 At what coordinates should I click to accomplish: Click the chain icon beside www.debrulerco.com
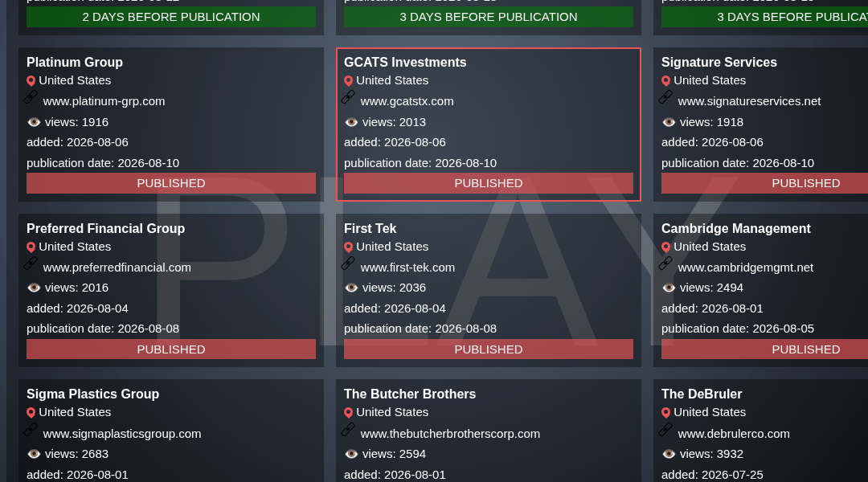coord(665,430)
